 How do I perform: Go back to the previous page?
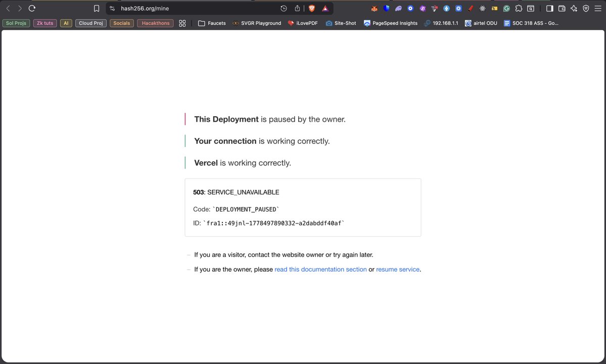pos(8,8)
